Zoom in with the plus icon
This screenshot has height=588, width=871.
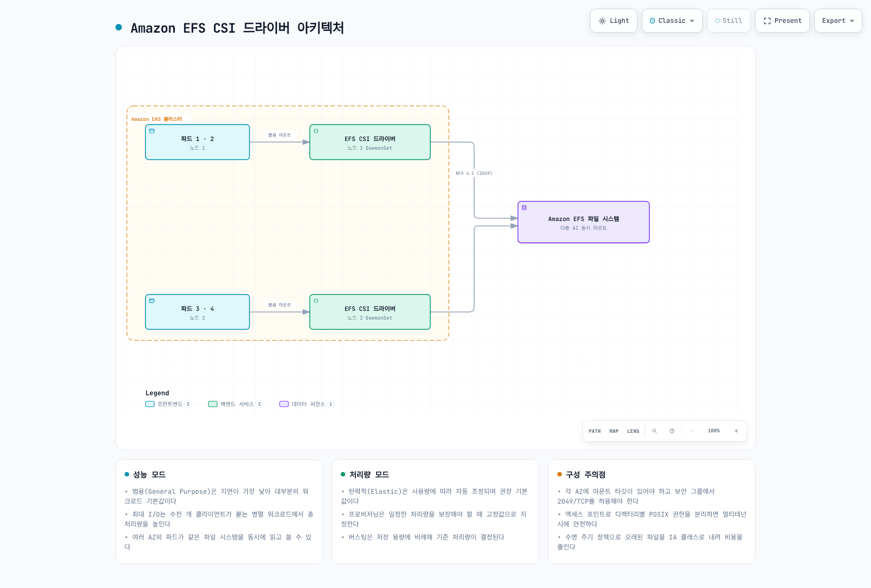[x=736, y=431]
